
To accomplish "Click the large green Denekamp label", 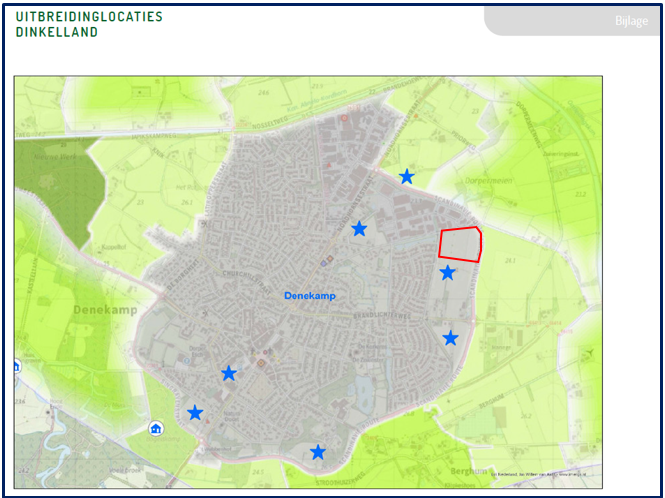I will [105, 310].
